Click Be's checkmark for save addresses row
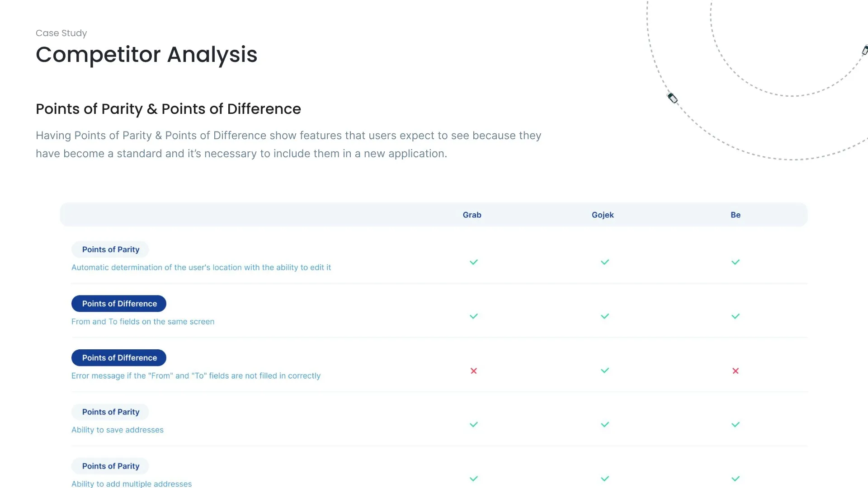The image size is (868, 488). (736, 425)
